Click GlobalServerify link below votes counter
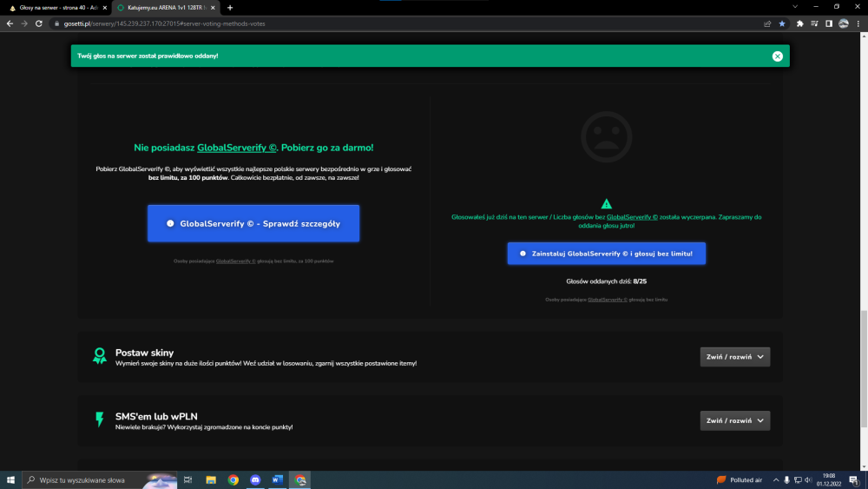 point(608,300)
